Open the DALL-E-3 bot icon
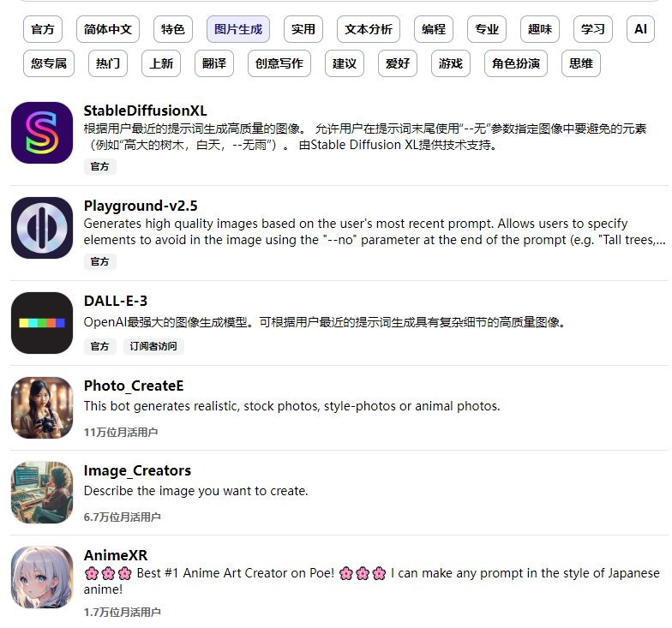Screen dimensions: 672x628 click(x=42, y=323)
